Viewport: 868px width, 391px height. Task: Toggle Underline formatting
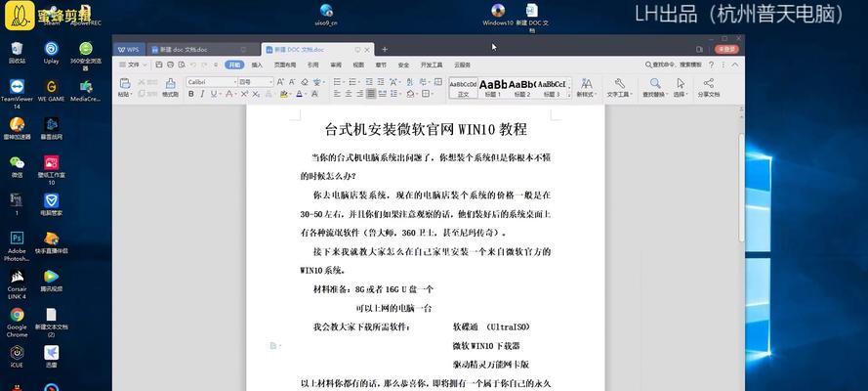coord(213,94)
